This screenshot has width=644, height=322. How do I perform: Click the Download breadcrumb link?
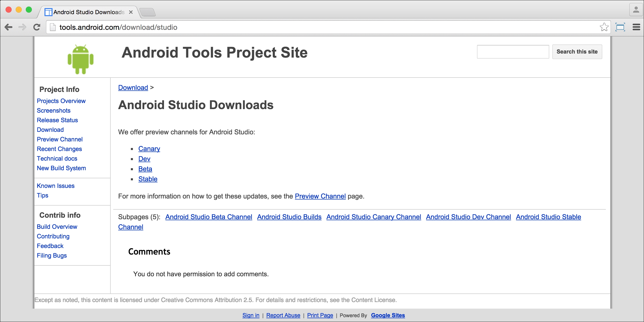tap(133, 88)
